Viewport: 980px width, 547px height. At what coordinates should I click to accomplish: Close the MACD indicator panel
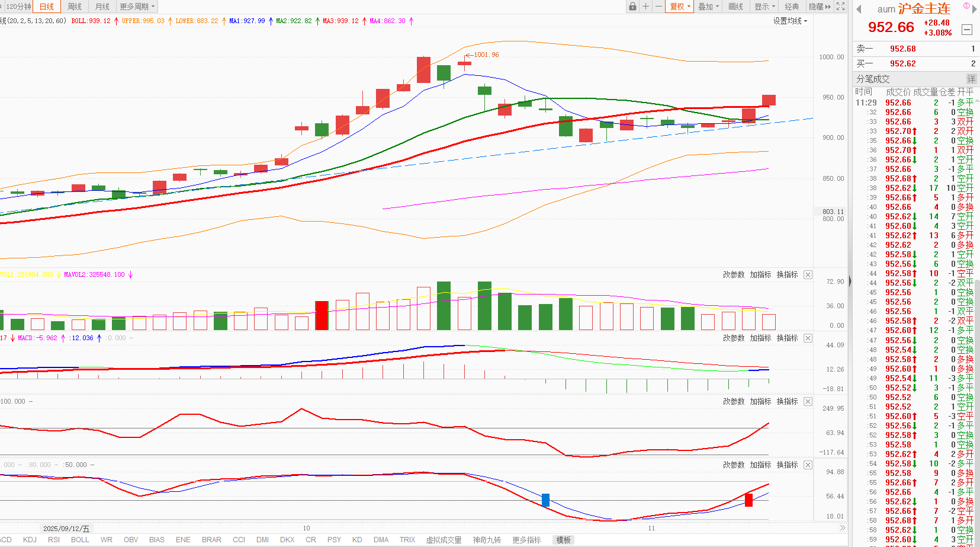tap(808, 338)
